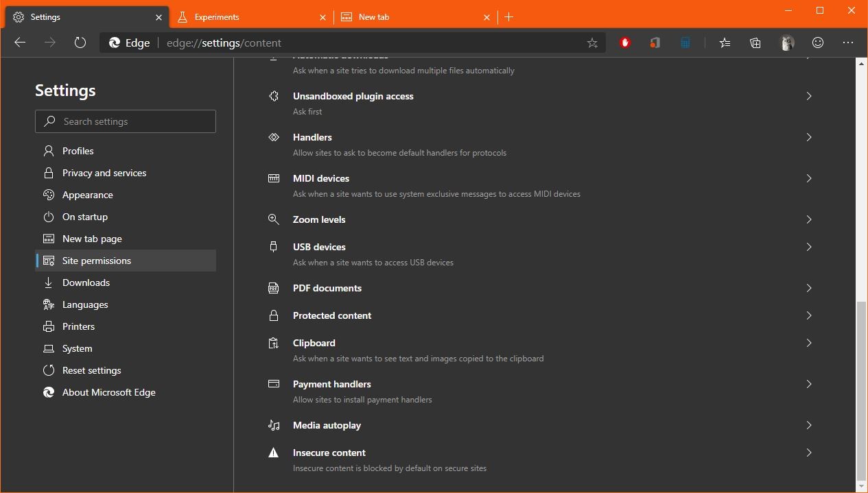Open the Settings and more ellipsis menu

[848, 42]
